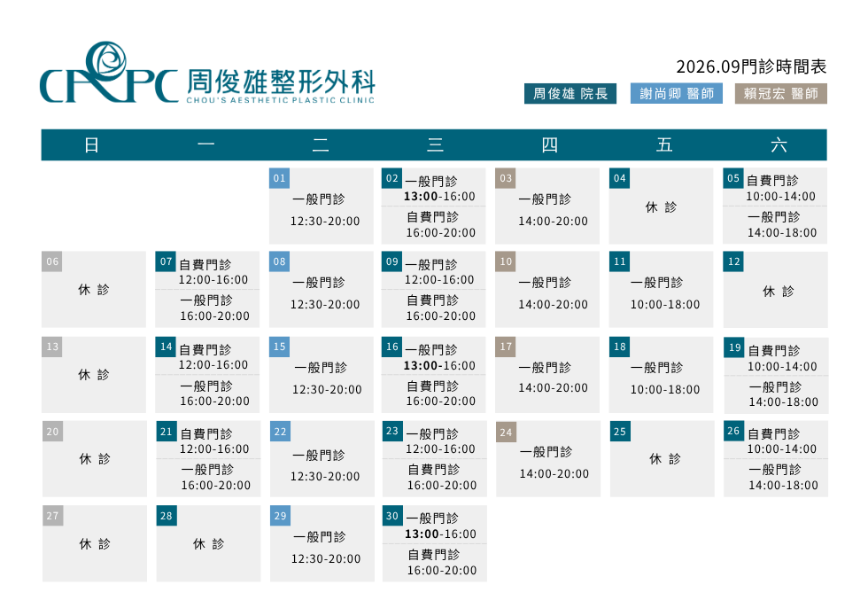Click date badge 12
This screenshot has height=616, width=868.
click(x=733, y=262)
